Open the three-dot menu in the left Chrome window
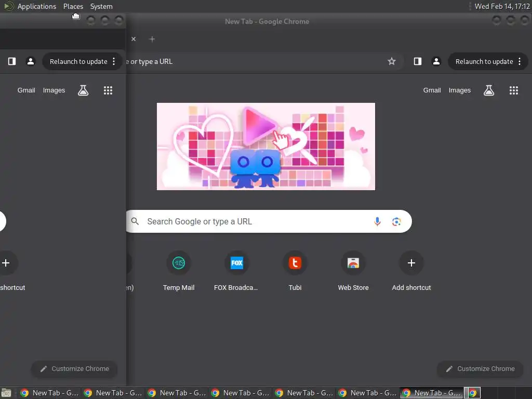The height and width of the screenshot is (399, 532). 114,61
